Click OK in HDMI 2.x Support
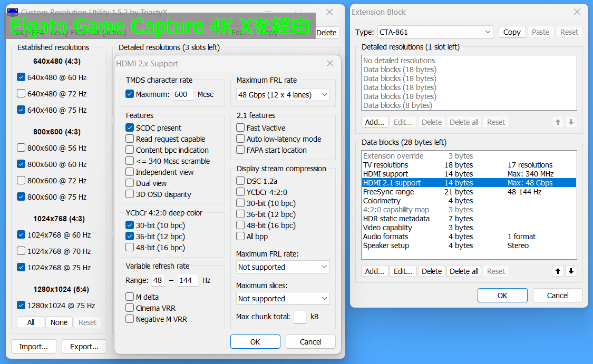 click(x=255, y=342)
